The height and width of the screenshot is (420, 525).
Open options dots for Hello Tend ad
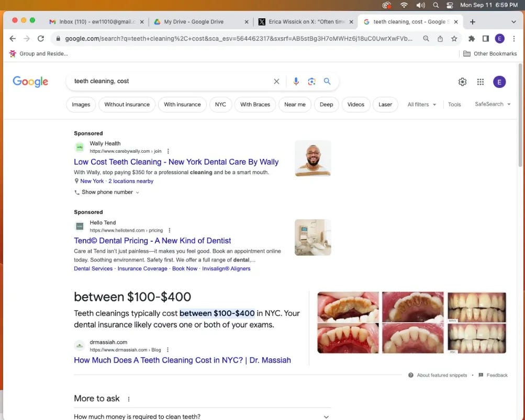click(170, 230)
